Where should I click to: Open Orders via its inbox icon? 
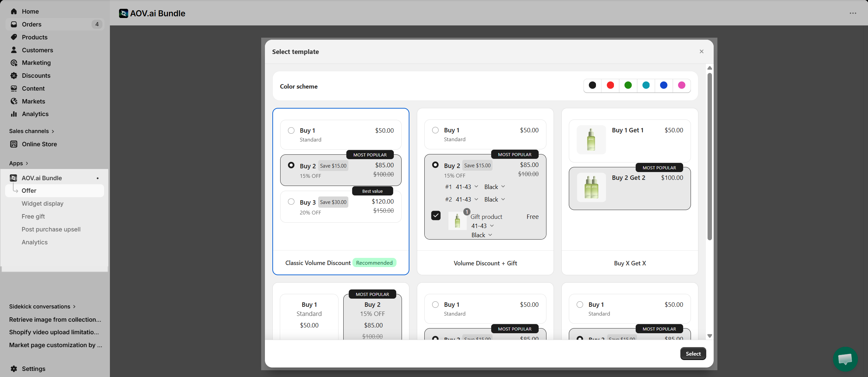[x=14, y=24]
